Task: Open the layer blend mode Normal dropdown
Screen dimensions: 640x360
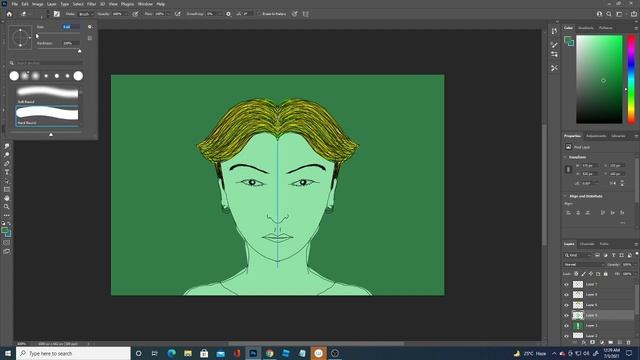Action: pos(584,264)
